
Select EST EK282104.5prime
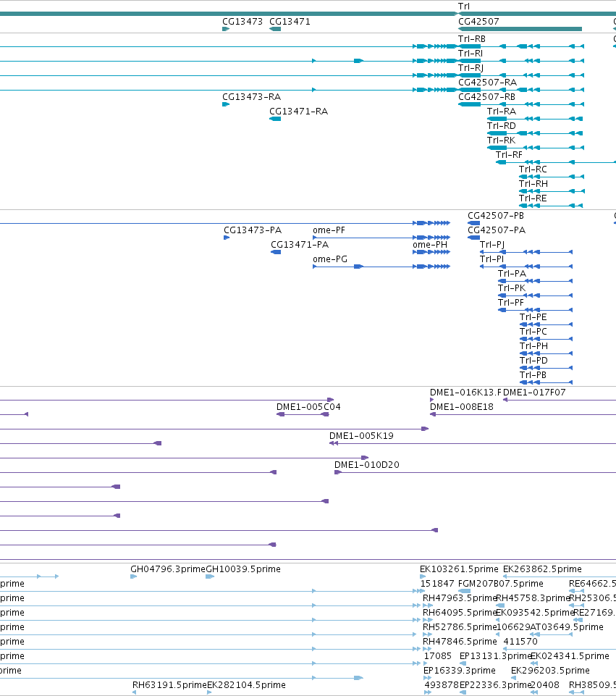pos(246,685)
